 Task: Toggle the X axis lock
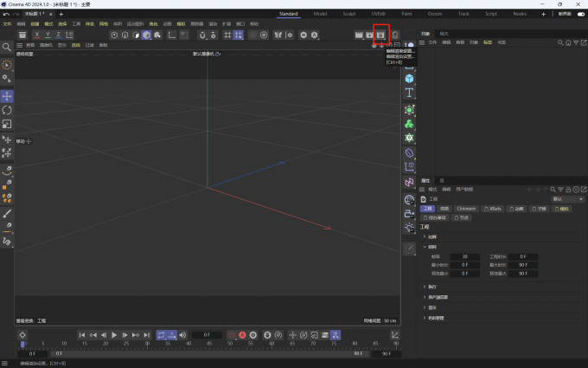[x=36, y=35]
